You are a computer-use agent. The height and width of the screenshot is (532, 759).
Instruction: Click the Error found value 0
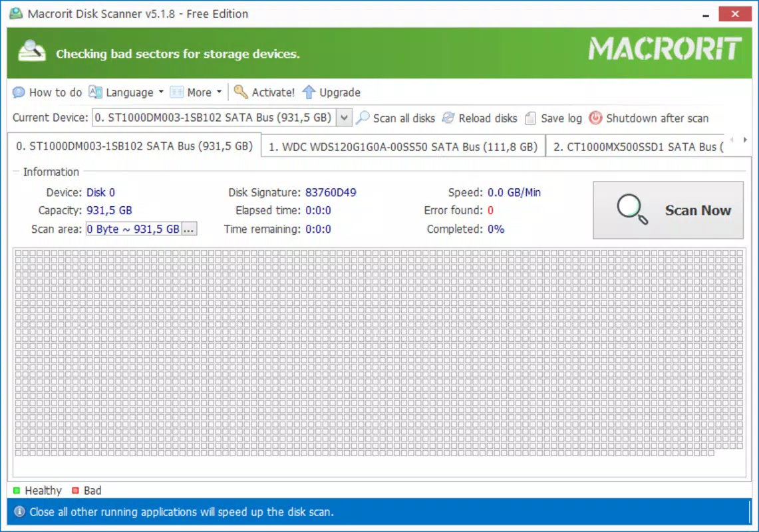click(490, 211)
